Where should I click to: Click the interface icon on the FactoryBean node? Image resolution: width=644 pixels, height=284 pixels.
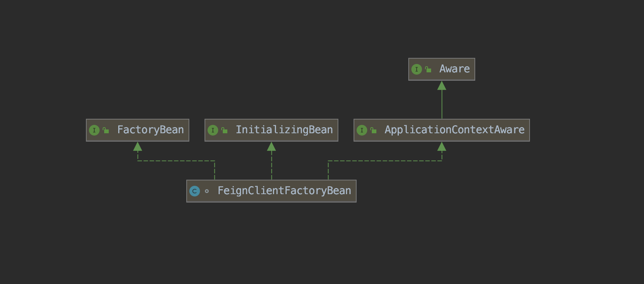click(x=94, y=130)
